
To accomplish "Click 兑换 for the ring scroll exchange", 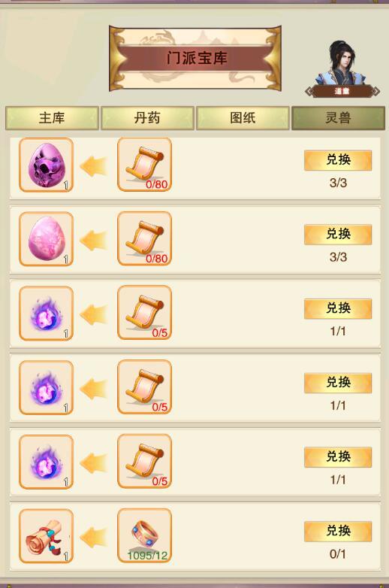I will tap(338, 532).
